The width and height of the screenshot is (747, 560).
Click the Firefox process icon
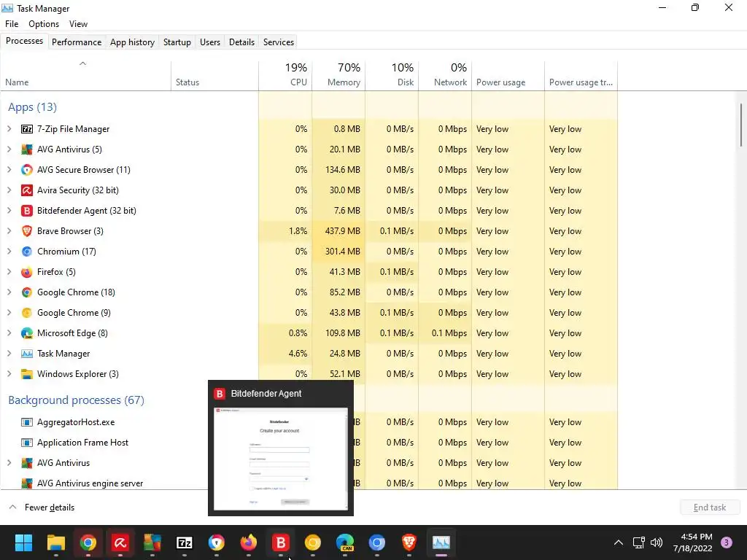(27, 272)
